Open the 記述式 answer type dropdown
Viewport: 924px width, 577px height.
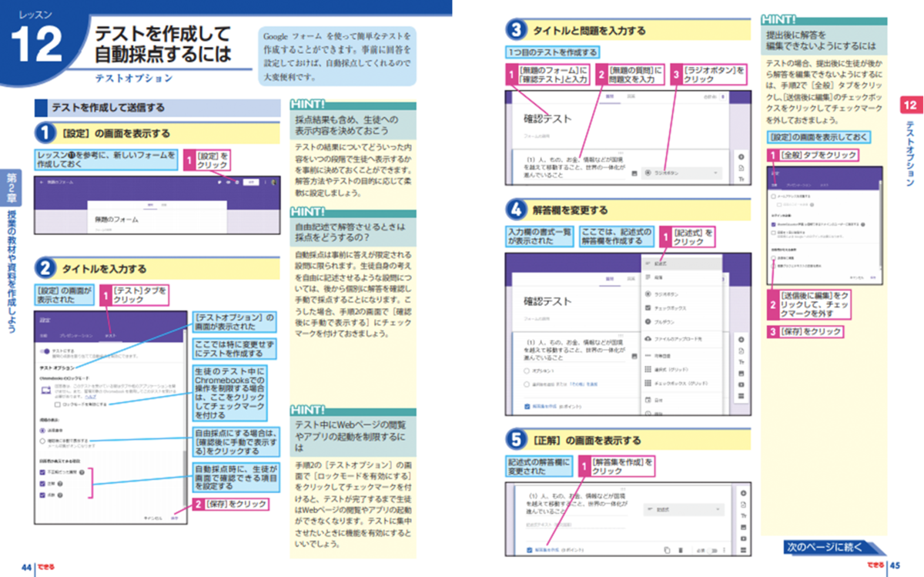[684, 509]
